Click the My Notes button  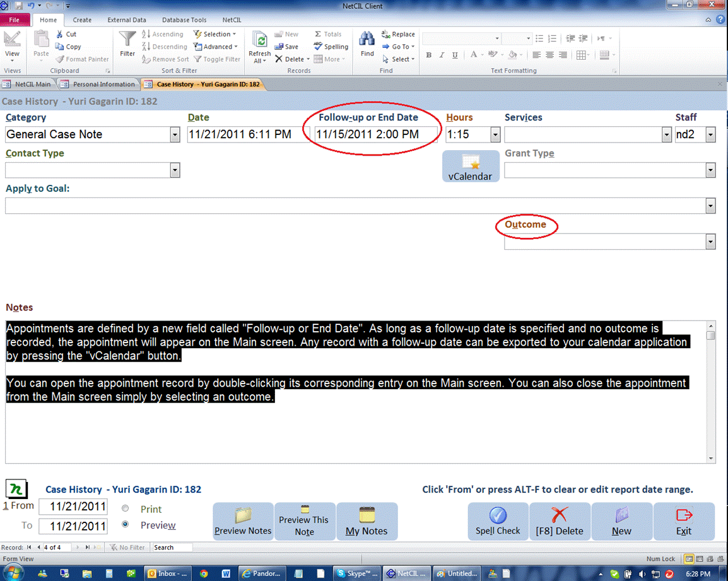(367, 521)
